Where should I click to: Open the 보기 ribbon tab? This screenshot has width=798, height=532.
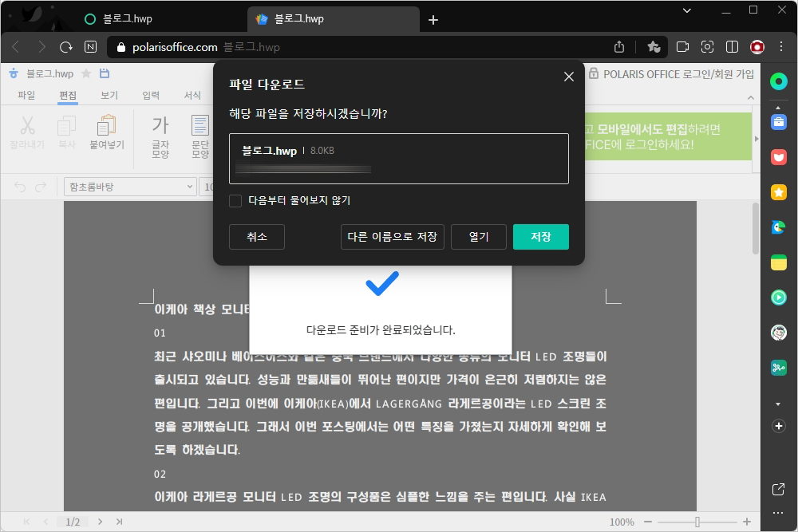pyautogui.click(x=109, y=95)
